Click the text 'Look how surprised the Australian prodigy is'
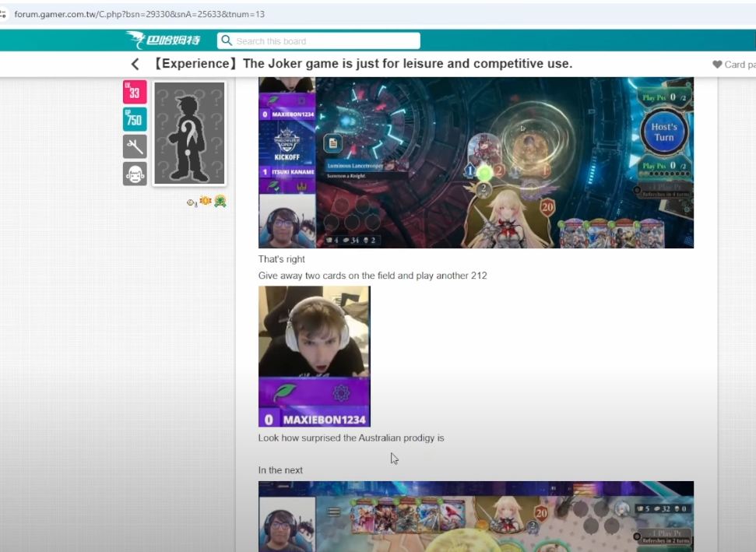The width and height of the screenshot is (756, 552). (351, 438)
